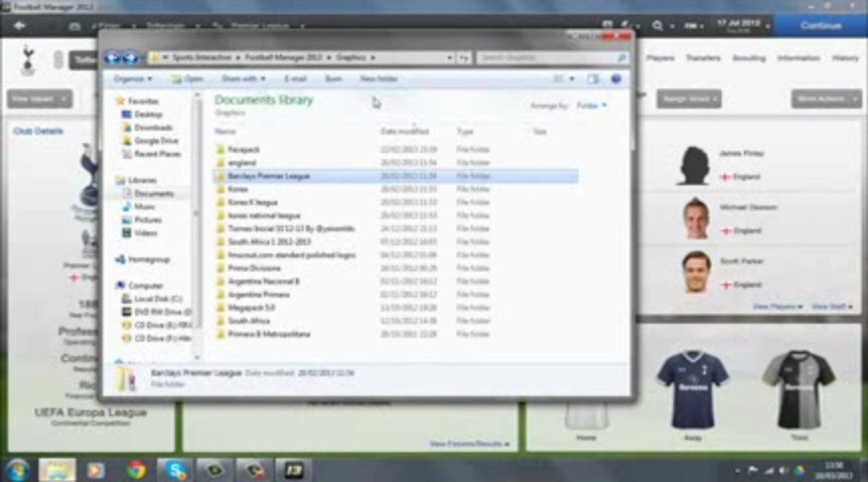Screen dimensions: 868x482
Task: Open Arrange by Folder dropdown
Action: (x=592, y=106)
